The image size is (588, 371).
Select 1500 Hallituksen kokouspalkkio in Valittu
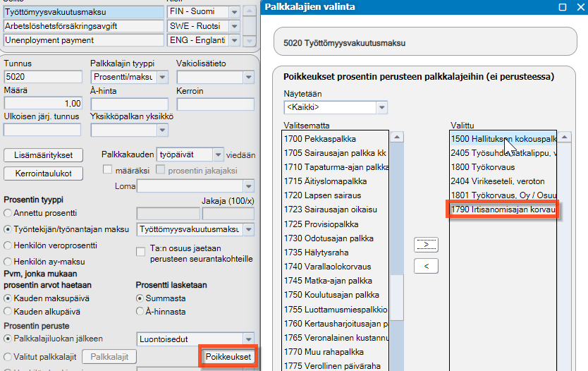503,139
